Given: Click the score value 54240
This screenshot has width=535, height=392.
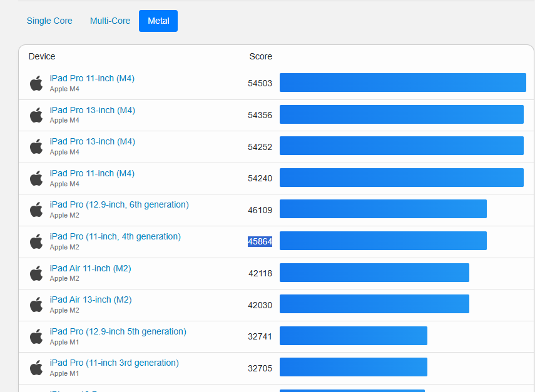Looking at the screenshot, I should coord(260,178).
